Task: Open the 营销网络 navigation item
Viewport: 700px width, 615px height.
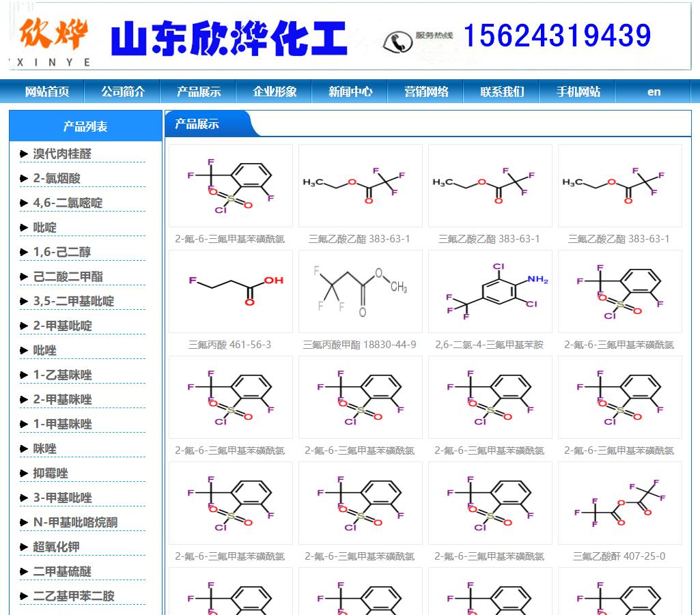Action: [426, 91]
